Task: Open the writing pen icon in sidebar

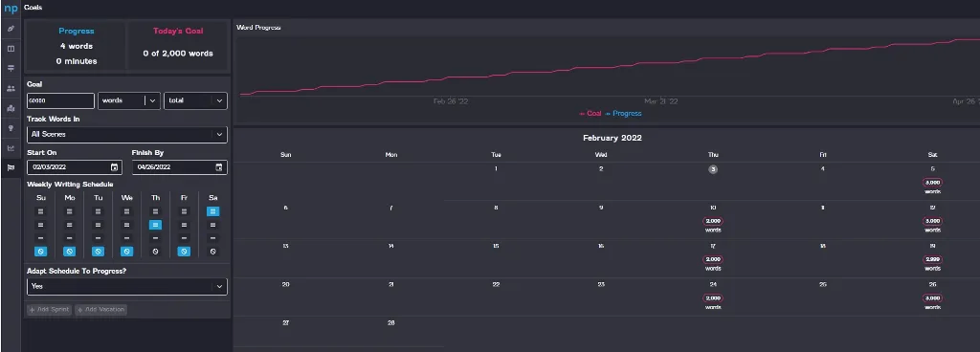Action: [11, 29]
